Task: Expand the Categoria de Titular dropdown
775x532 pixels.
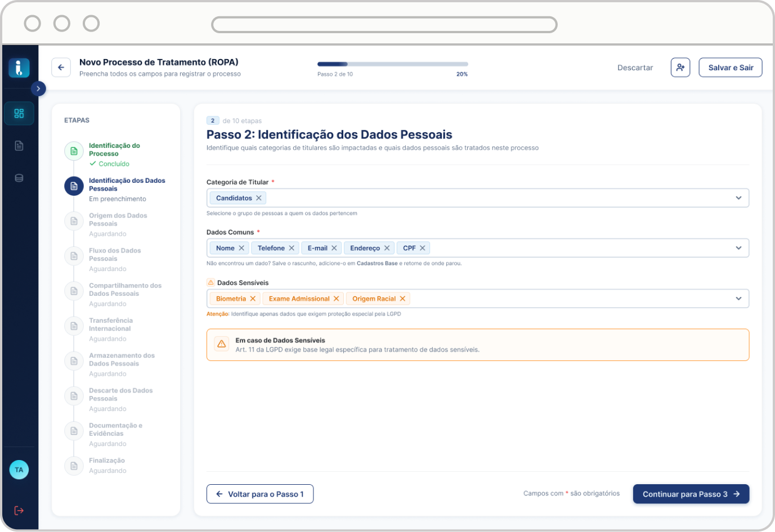Action: 738,198
